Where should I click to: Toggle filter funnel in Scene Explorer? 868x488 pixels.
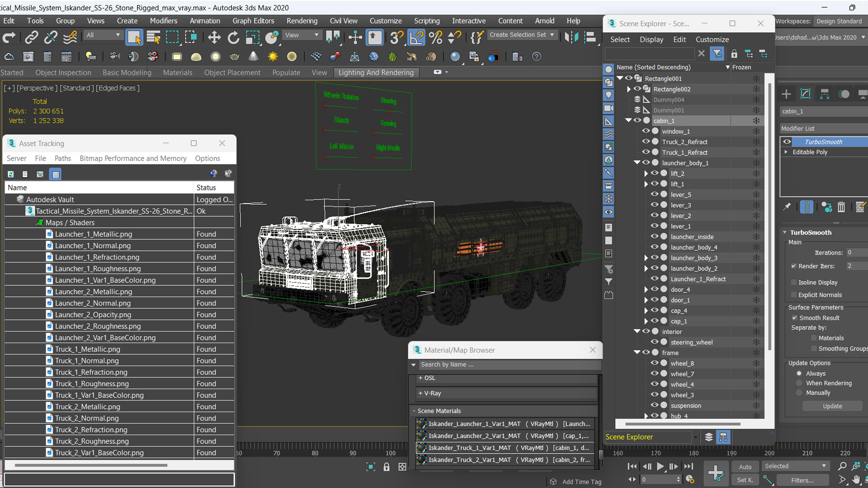[717, 54]
